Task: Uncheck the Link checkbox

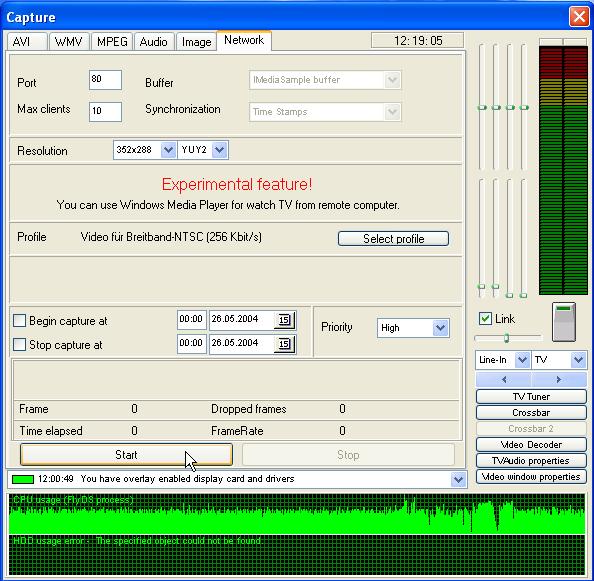Action: tap(485, 319)
